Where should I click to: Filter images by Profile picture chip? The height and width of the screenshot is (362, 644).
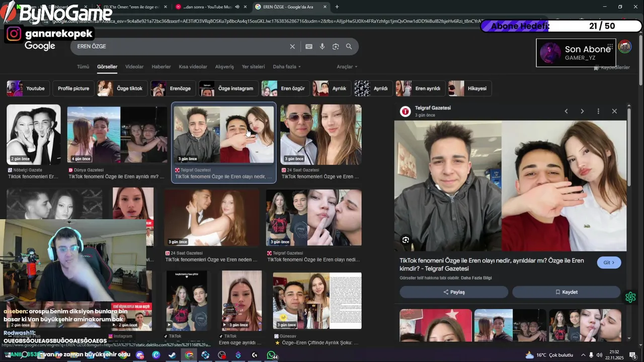(x=73, y=88)
